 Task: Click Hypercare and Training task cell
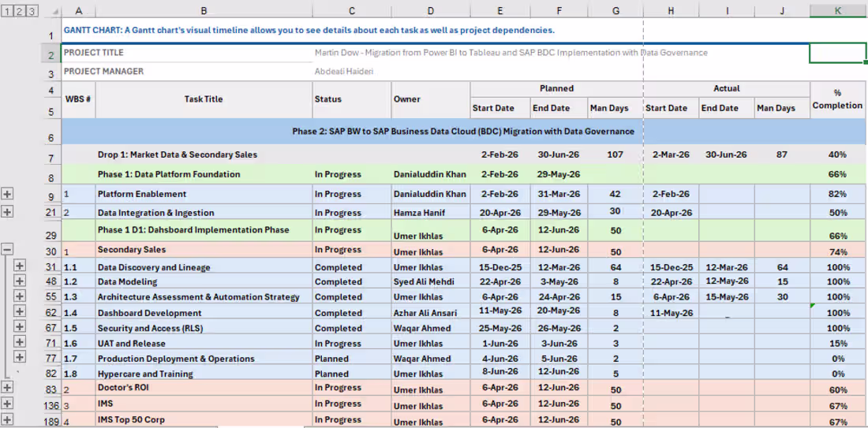coord(204,374)
